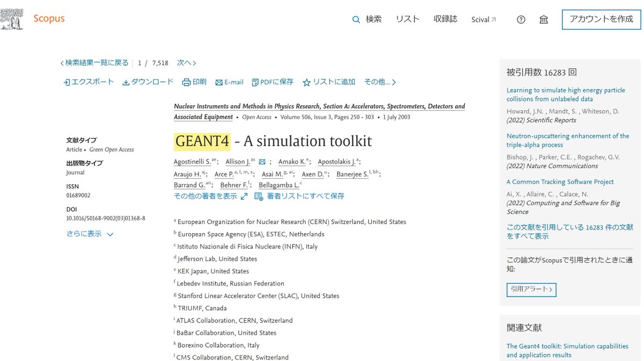The width and height of the screenshot is (644, 361).
Task: Open the institution building icon
Action: (544, 20)
